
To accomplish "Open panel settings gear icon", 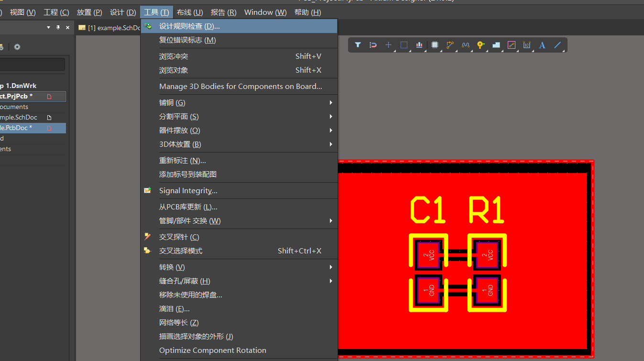I will point(17,47).
